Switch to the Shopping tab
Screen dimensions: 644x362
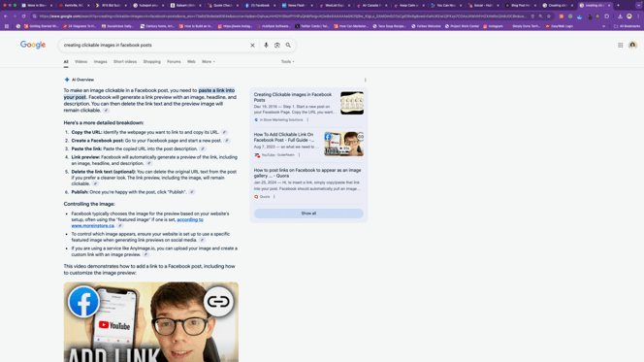click(x=152, y=62)
